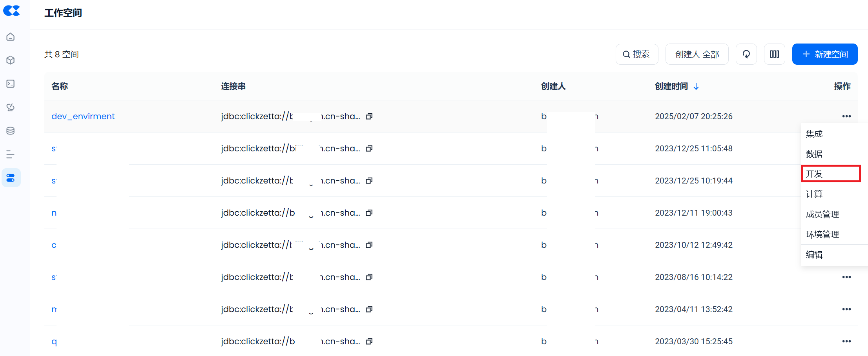
Task: Open the actions menu for dev_envirment row
Action: pos(846,116)
